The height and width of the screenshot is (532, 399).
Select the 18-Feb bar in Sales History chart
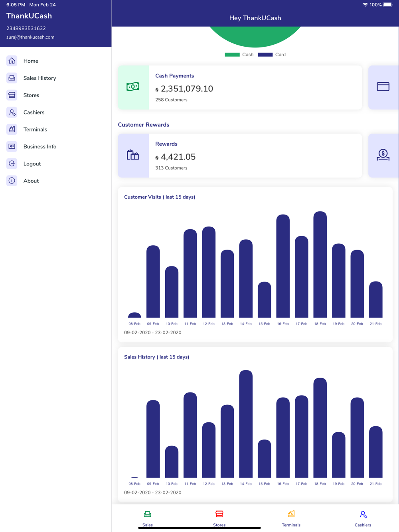320,428
